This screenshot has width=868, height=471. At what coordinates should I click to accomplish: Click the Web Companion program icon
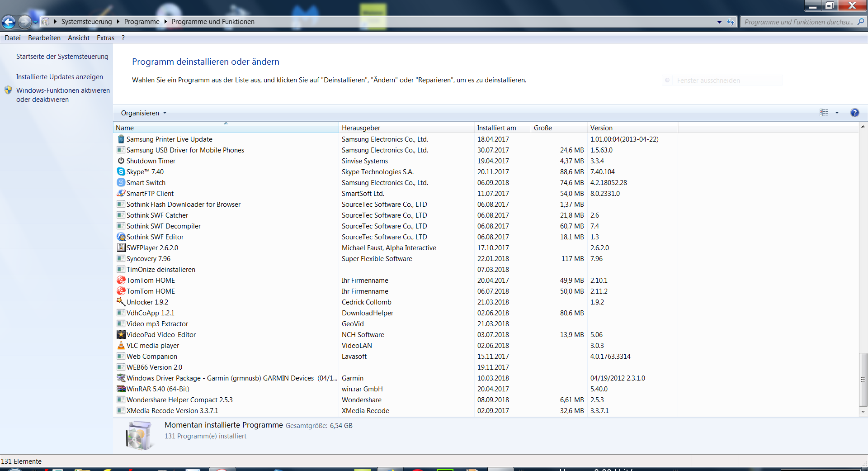121,357
